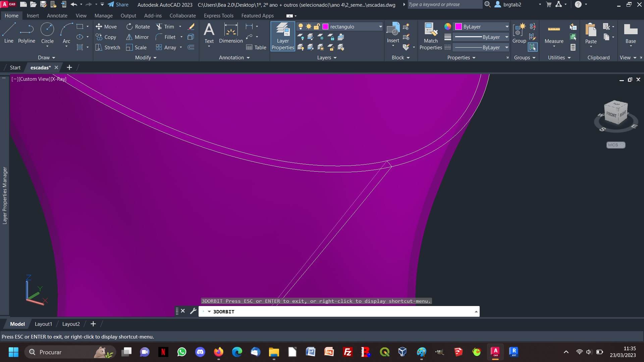Click the Erase tool icon

pyautogui.click(x=191, y=26)
